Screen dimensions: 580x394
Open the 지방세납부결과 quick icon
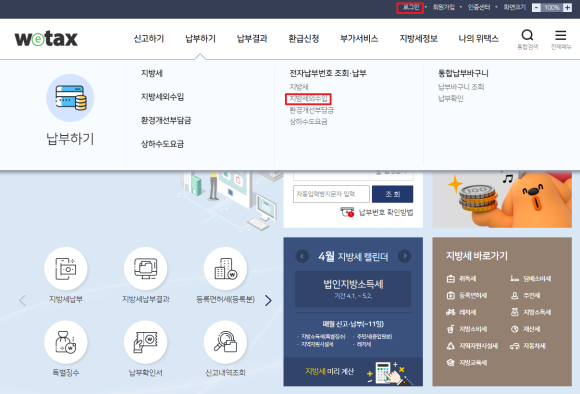(146, 275)
